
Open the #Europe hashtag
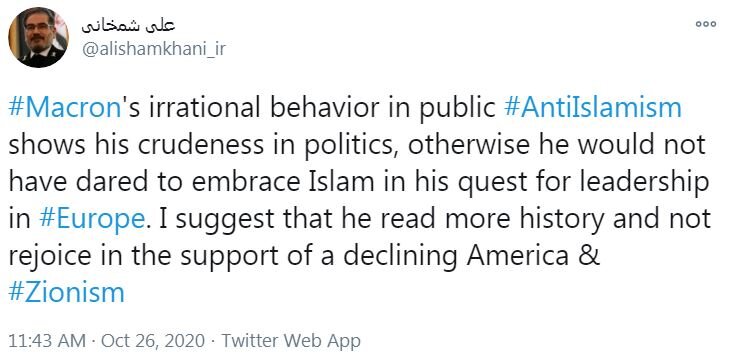pos(92,219)
